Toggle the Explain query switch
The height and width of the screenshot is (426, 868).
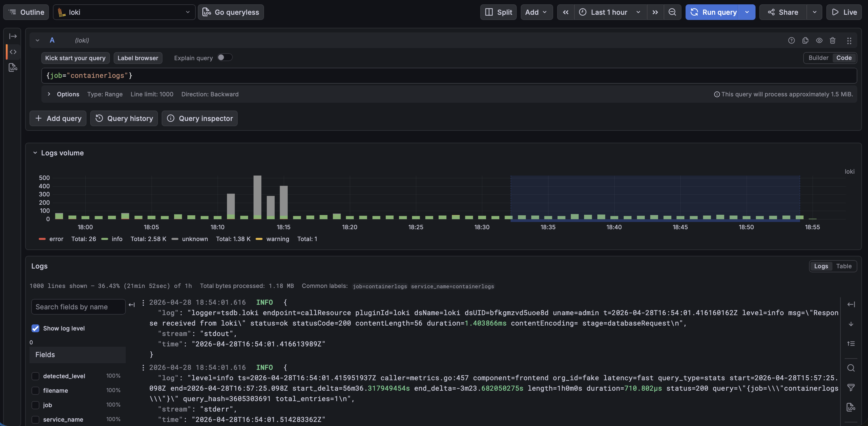(x=224, y=58)
